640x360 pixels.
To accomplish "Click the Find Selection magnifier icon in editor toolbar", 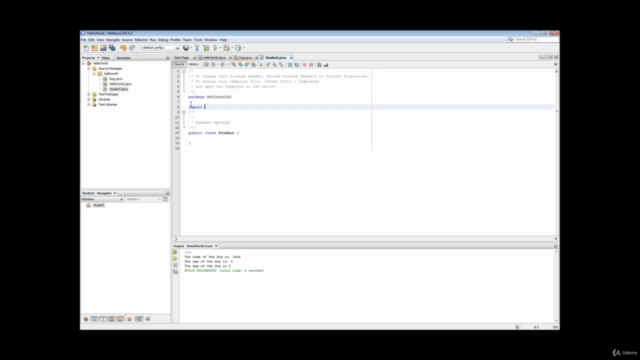I will pyautogui.click(x=233, y=64).
